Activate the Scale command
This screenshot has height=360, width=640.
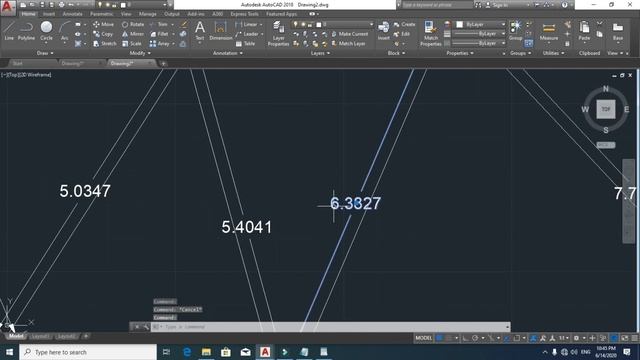pos(131,43)
